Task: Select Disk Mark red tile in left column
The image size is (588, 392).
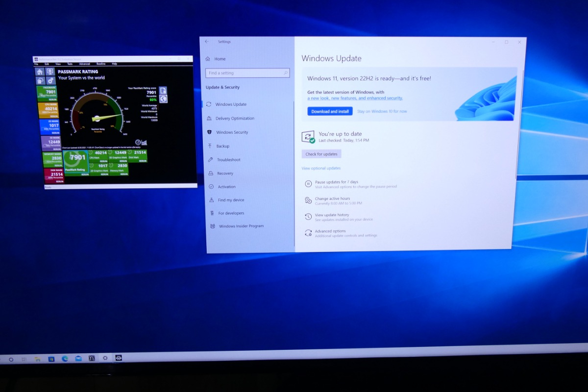Action: pyautogui.click(x=54, y=176)
